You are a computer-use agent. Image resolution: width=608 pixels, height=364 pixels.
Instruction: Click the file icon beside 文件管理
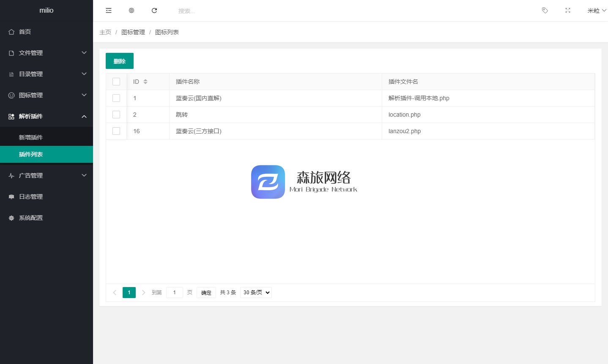[x=11, y=53]
